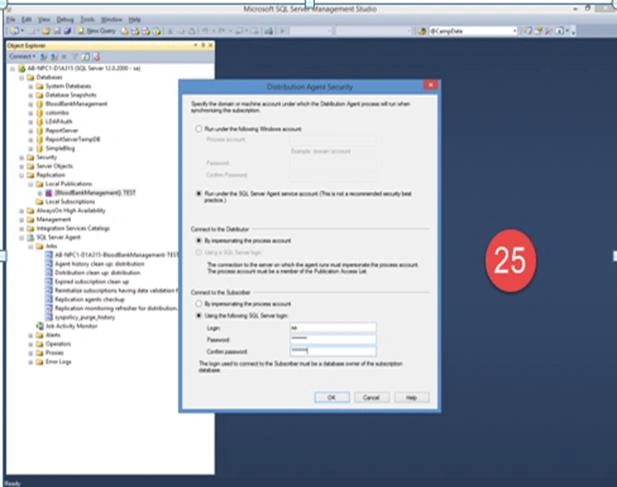This screenshot has width=617, height=487.
Task: Select AlwaysOn High Availability folder
Action: [x=71, y=211]
